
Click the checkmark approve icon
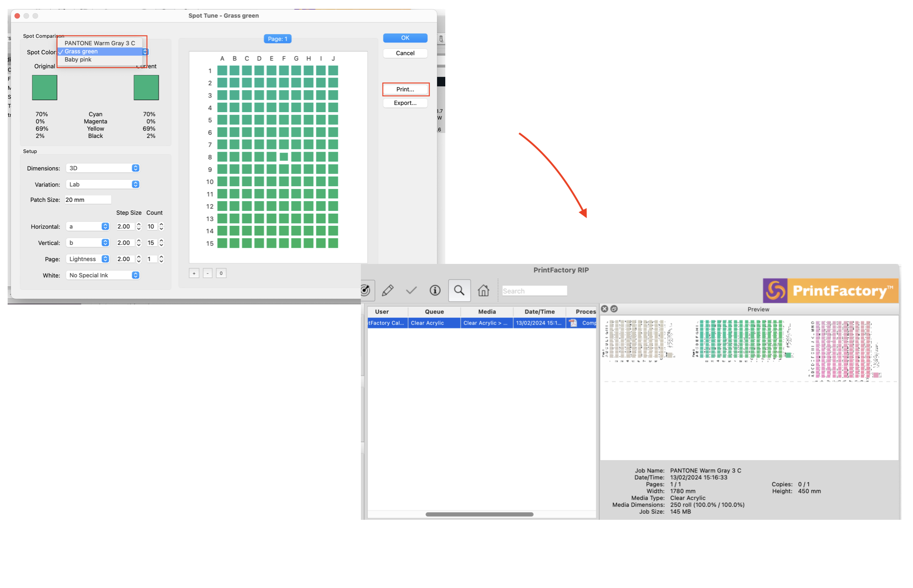411,290
